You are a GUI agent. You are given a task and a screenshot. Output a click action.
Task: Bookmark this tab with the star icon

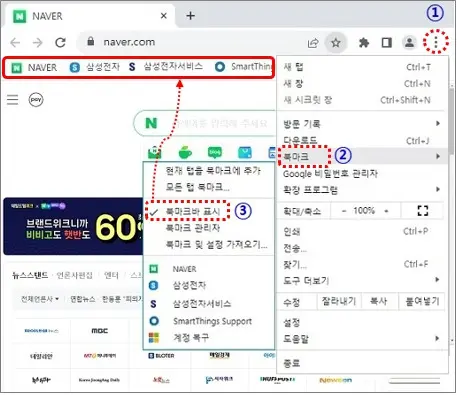pos(336,42)
